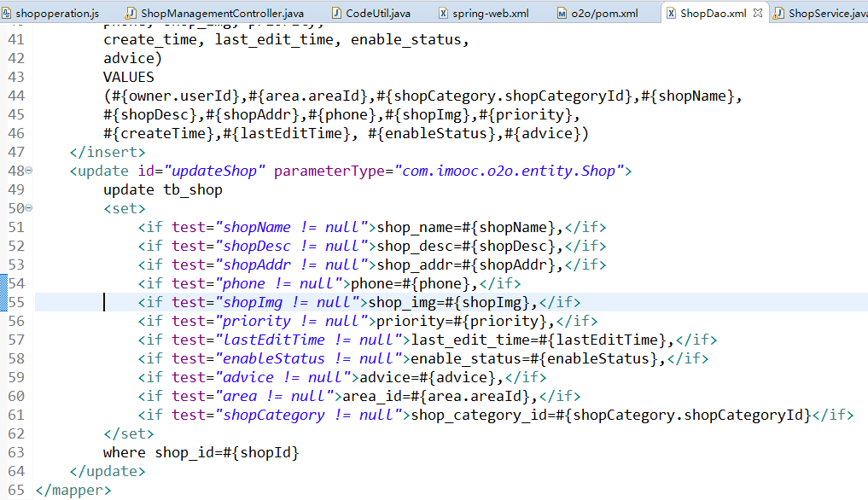Click "#{createTime}" on line 46
Image resolution: width=868 pixels, height=500 pixels.
(163, 134)
